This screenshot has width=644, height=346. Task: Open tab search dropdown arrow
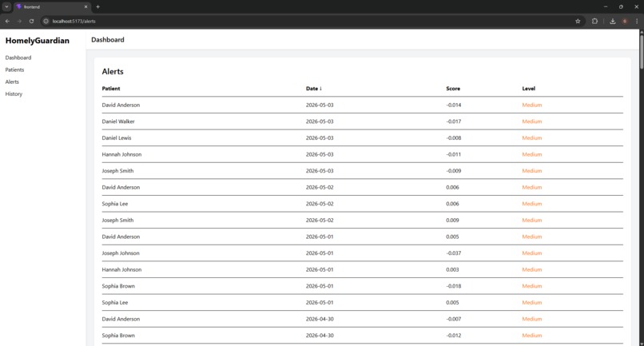(x=6, y=6)
